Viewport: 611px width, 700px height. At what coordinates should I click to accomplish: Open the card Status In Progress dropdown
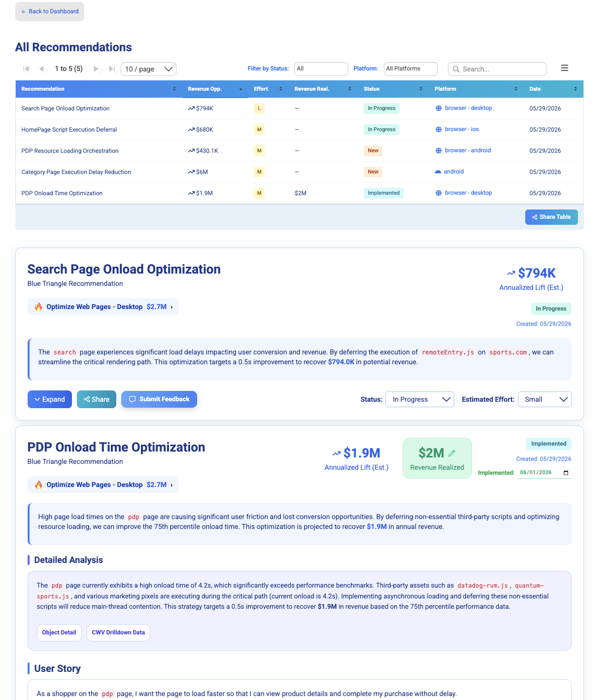pyautogui.click(x=420, y=399)
